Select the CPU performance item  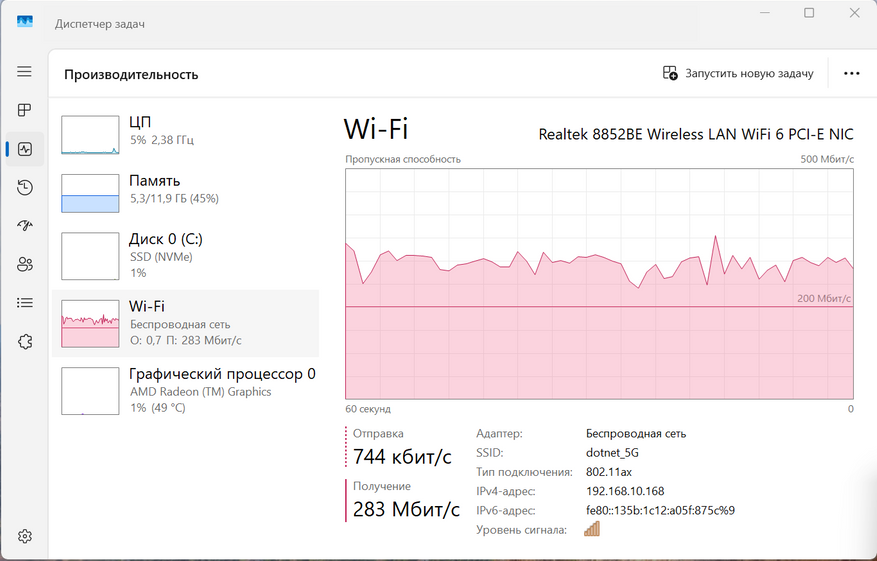(185, 133)
